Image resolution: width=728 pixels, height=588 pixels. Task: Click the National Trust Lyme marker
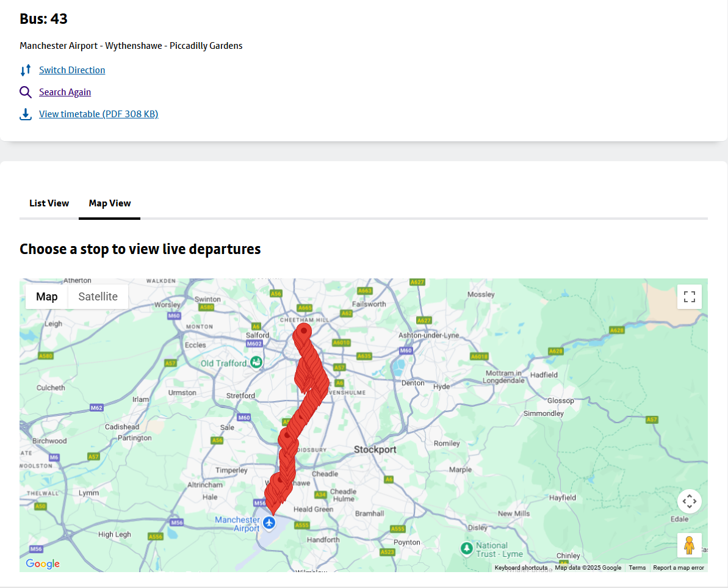[467, 548]
